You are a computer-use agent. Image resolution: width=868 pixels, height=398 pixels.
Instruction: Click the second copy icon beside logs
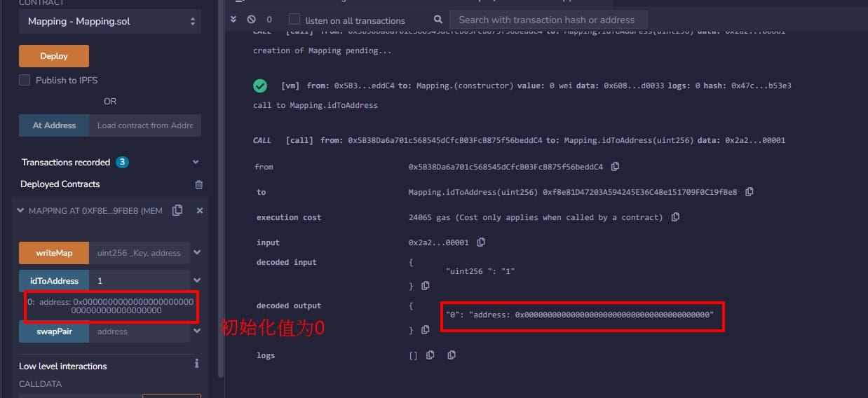coord(452,355)
